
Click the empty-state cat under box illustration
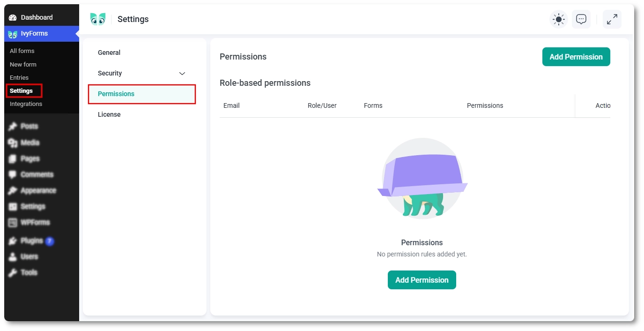click(x=422, y=178)
